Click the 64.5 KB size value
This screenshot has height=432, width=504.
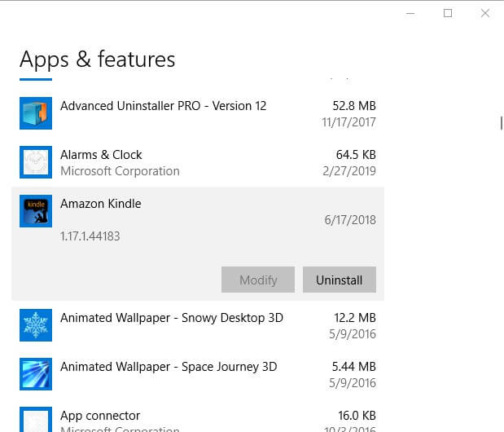(356, 155)
